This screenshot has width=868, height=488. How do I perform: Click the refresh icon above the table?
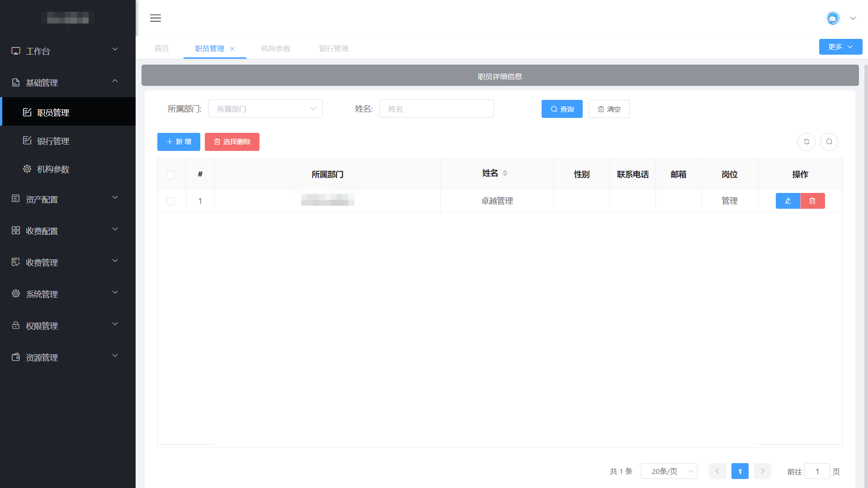[807, 142]
